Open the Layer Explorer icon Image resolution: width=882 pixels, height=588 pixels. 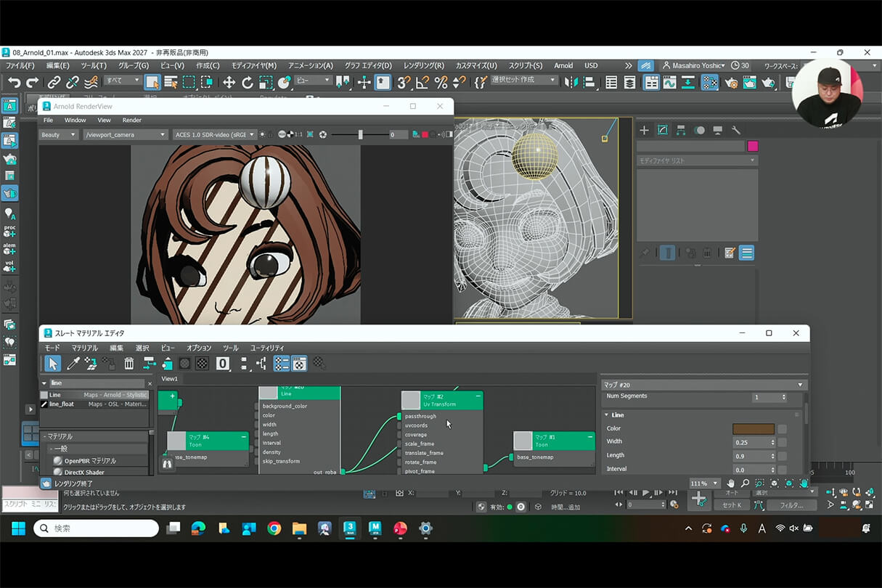pos(629,83)
